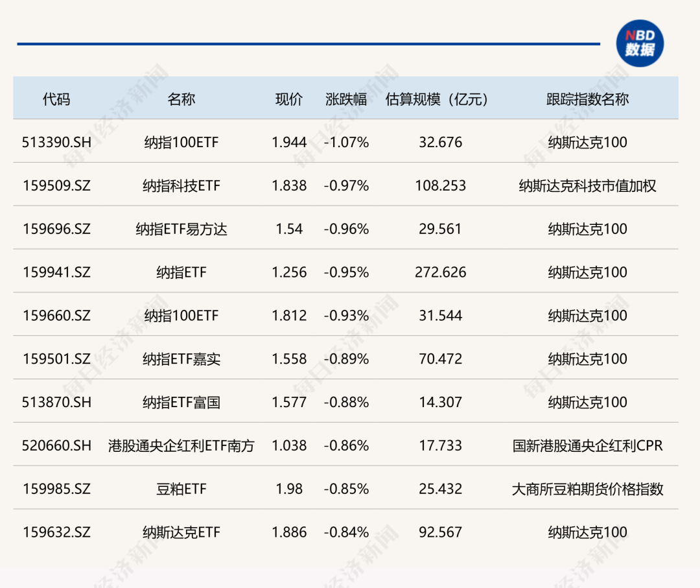The height and width of the screenshot is (588, 700).
Task: Click price value 1.038
Action: coord(289,445)
